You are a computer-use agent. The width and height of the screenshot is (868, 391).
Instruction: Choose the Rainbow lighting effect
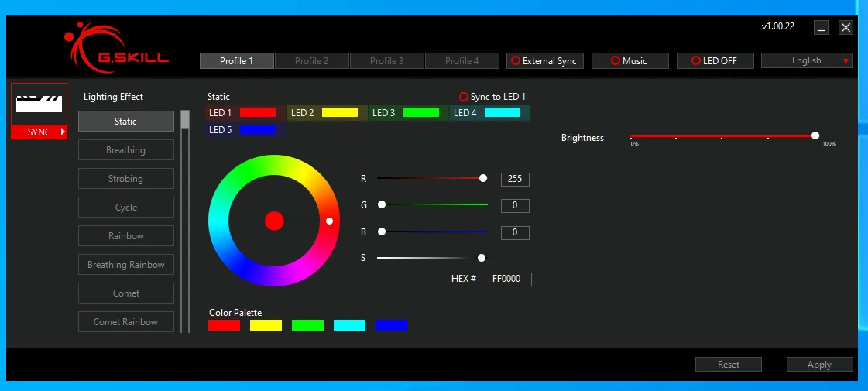tap(126, 236)
